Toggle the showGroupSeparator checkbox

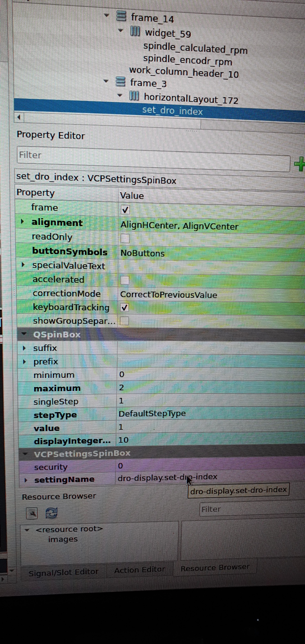[124, 321]
